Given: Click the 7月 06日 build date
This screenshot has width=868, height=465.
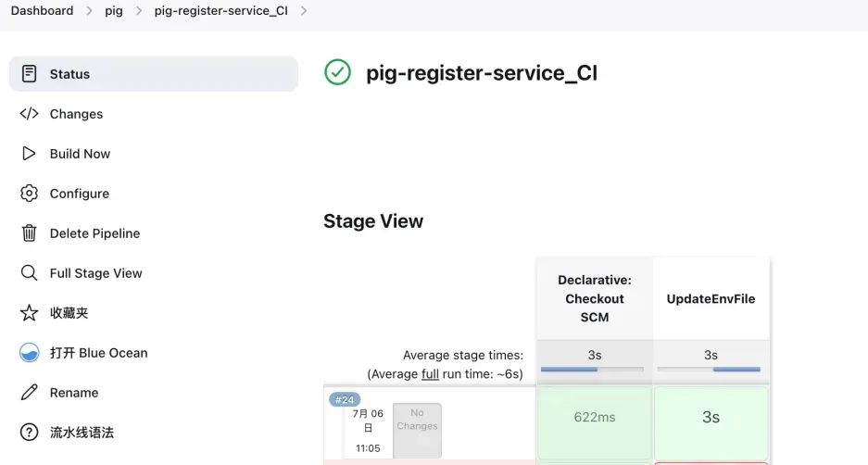Looking at the screenshot, I should (368, 421).
